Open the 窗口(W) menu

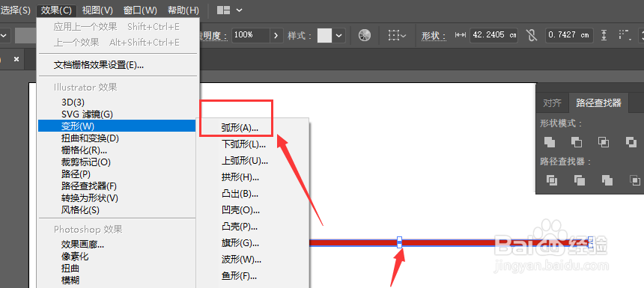click(141, 10)
